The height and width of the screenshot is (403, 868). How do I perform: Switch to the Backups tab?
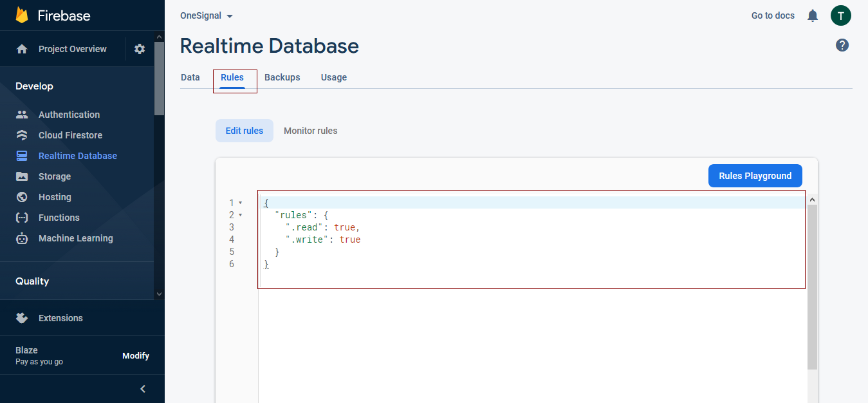[x=282, y=77]
